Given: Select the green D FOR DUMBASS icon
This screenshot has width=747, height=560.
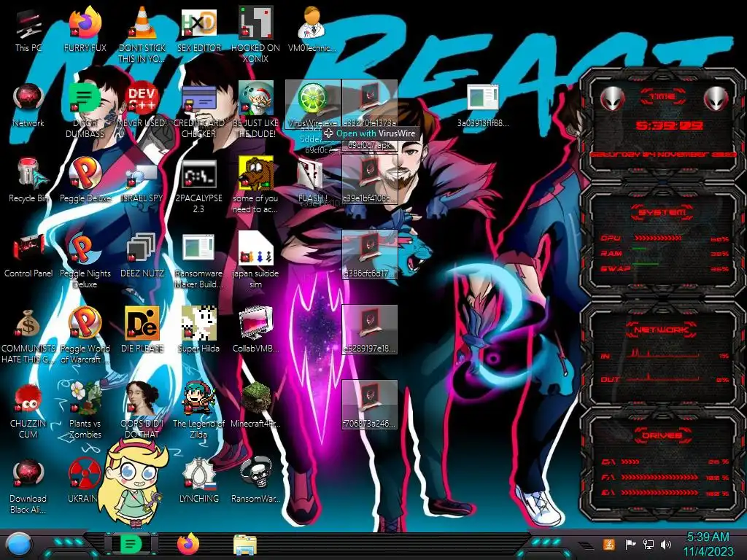Looking at the screenshot, I should click(x=85, y=109).
